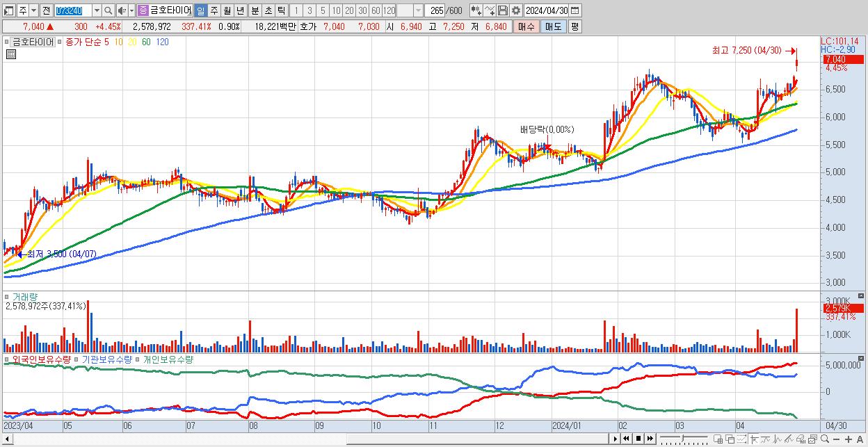Viewport: 868px width, 447px height.
Task: Choose the 120 interval button
Action: point(389,10)
